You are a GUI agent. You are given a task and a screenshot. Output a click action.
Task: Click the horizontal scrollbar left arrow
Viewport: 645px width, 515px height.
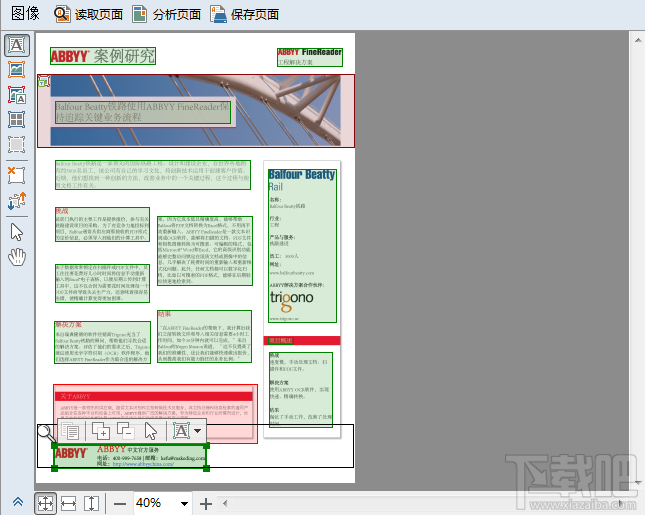[225, 503]
